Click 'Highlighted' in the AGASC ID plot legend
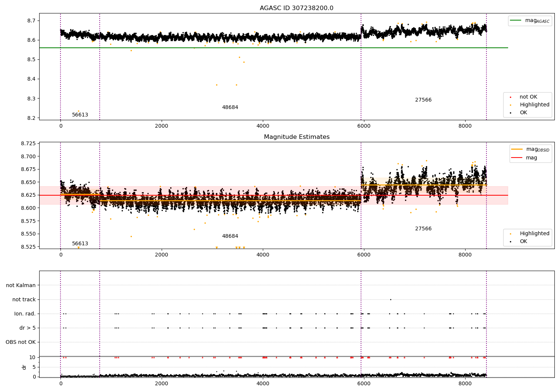Image resolution: width=560 pixels, height=392 pixels. pyautogui.click(x=535, y=105)
